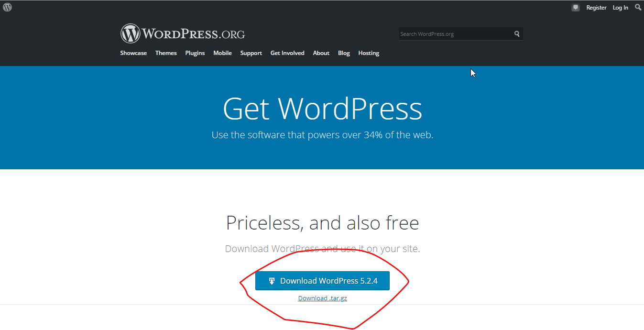The width and height of the screenshot is (644, 330).
Task: Open the WordPress.org logo on the header
Action: coord(183,33)
